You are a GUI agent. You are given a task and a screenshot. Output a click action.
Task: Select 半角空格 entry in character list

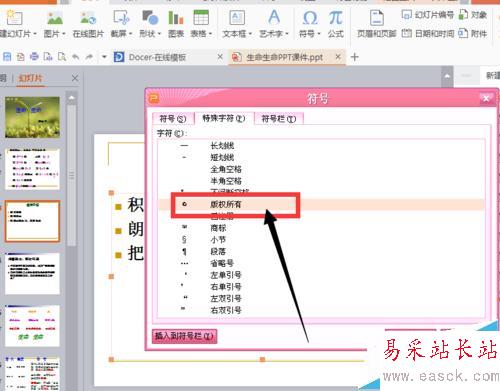point(321,181)
